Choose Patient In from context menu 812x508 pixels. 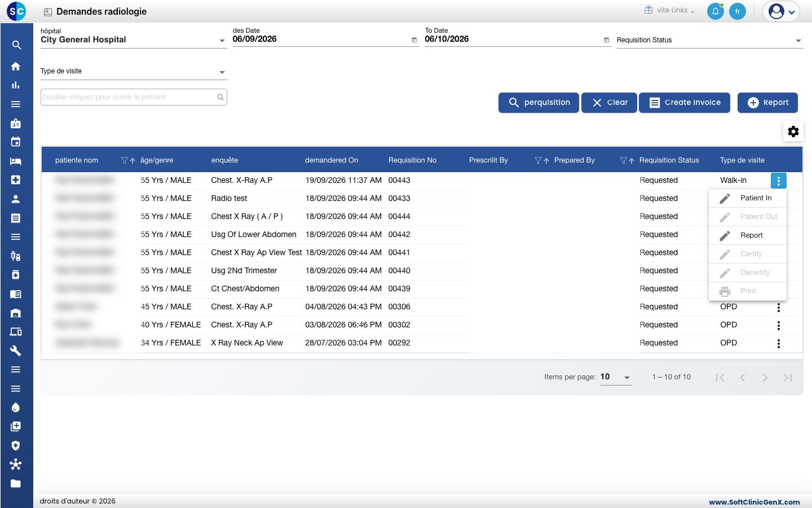(x=748, y=198)
